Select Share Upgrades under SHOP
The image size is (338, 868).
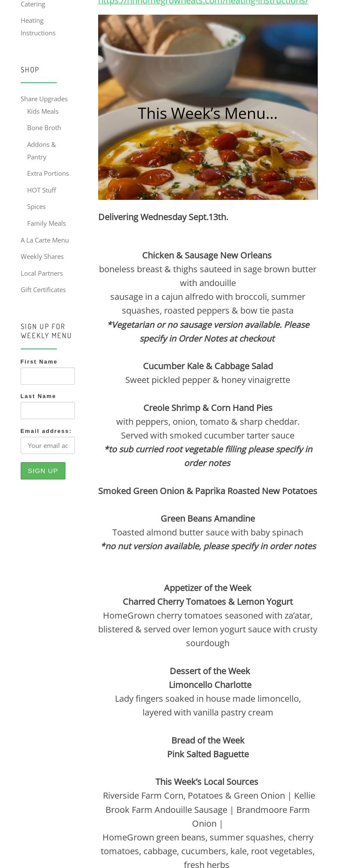pos(44,99)
